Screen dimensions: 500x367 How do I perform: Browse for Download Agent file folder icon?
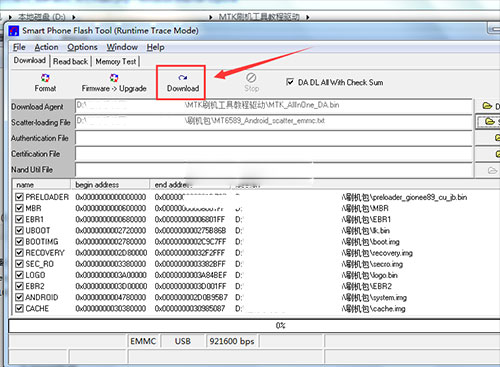pyautogui.click(x=487, y=106)
